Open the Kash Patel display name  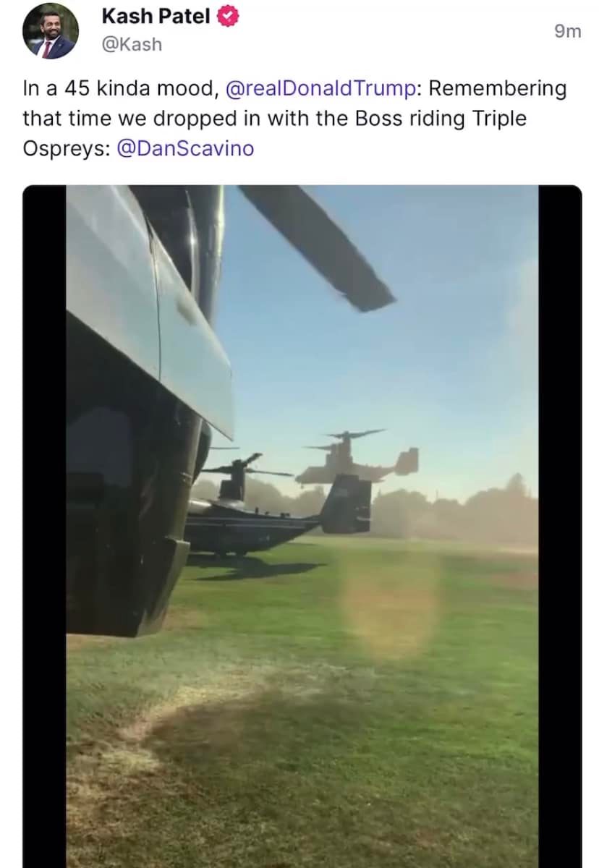[156, 17]
